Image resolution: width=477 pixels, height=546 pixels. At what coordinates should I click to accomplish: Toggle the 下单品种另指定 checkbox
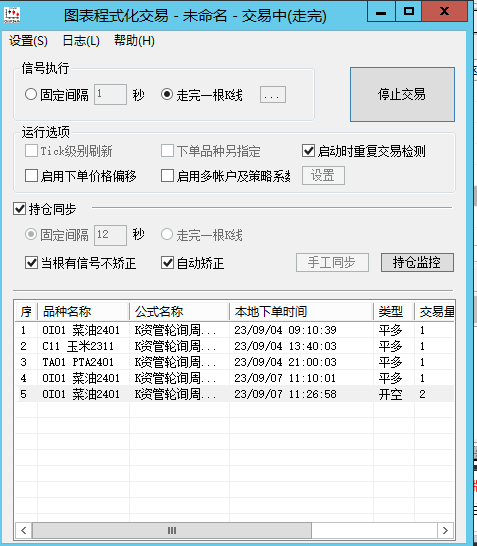click(x=167, y=151)
